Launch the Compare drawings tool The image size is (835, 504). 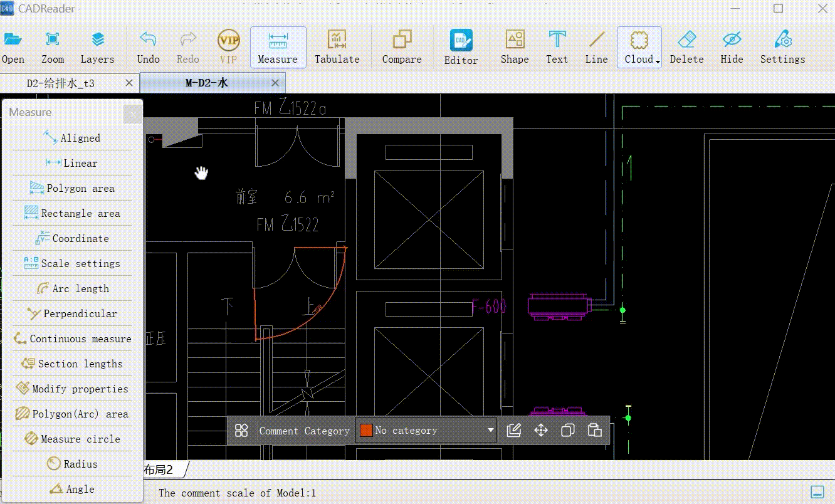[402, 48]
